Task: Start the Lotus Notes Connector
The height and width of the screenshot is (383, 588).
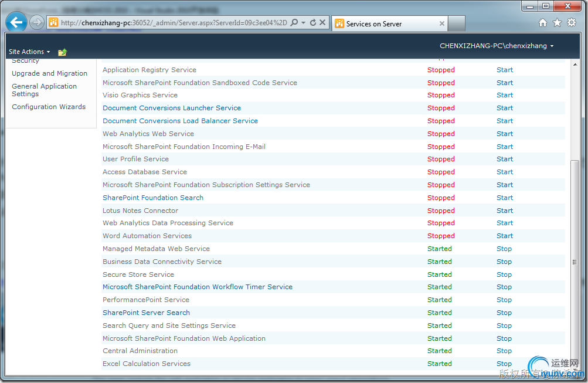Action: (505, 211)
